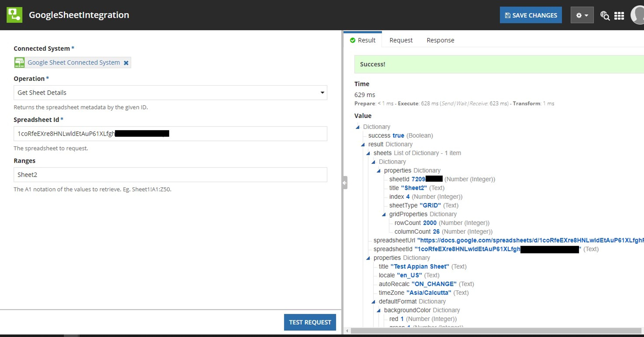Select the rowCount 2000 row
Viewport: 644px width, 337px height.
[x=442, y=223]
